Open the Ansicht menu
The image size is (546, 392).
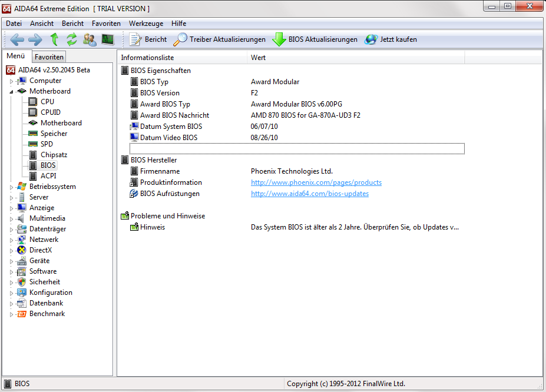coord(42,24)
